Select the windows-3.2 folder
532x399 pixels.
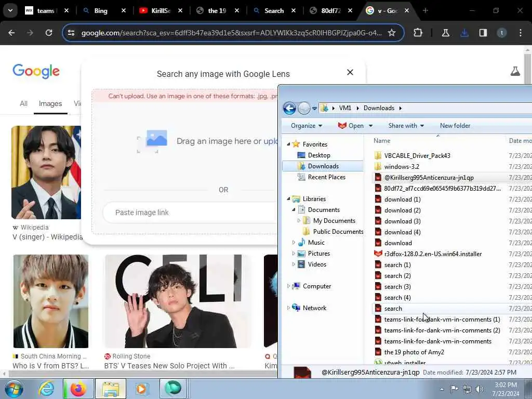pyautogui.click(x=402, y=167)
